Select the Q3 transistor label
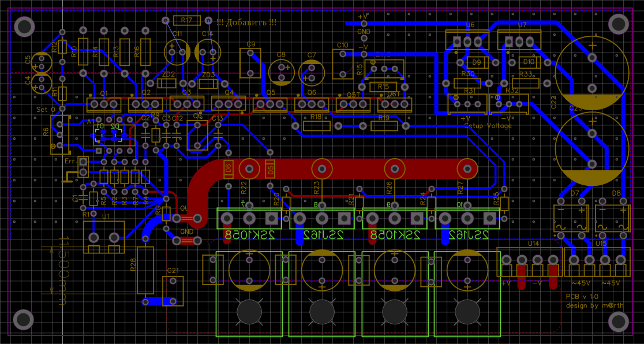This screenshot has height=344, width=644. point(187,93)
